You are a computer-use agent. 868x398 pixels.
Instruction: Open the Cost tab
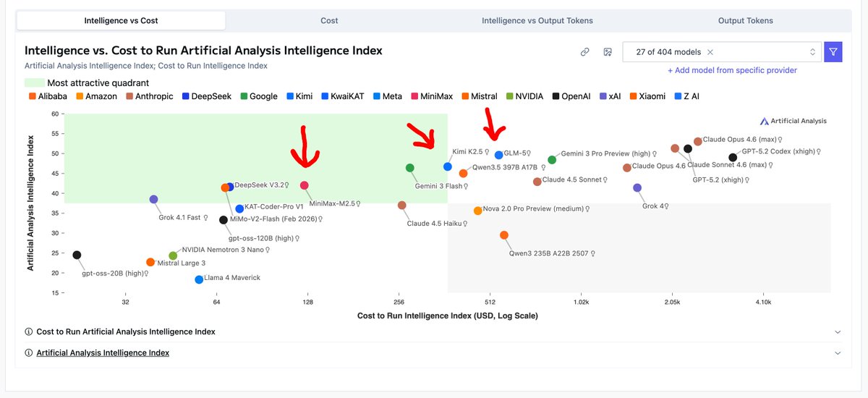(x=329, y=21)
